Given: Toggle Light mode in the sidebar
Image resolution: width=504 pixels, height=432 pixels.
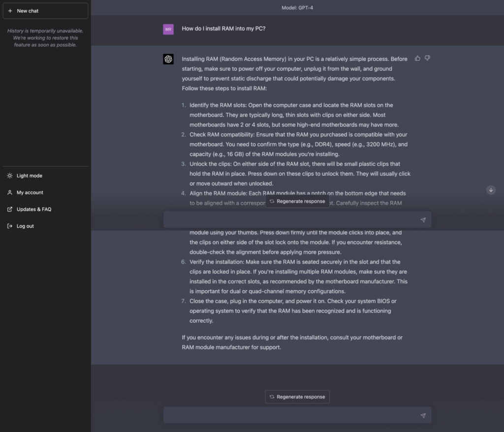Looking at the screenshot, I should (x=30, y=176).
